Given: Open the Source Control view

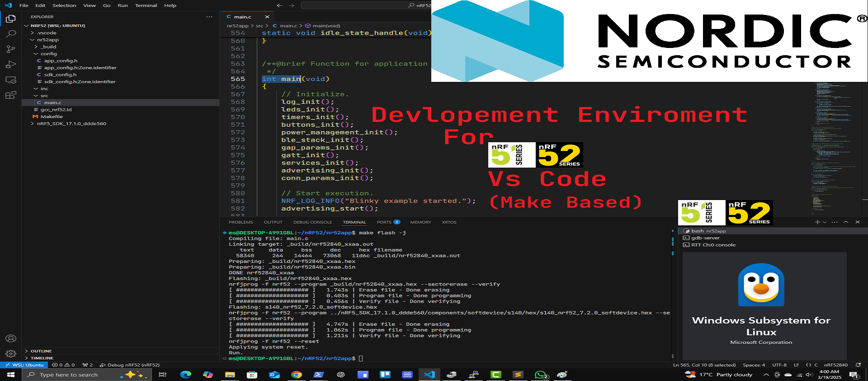Looking at the screenshot, I should (10, 49).
